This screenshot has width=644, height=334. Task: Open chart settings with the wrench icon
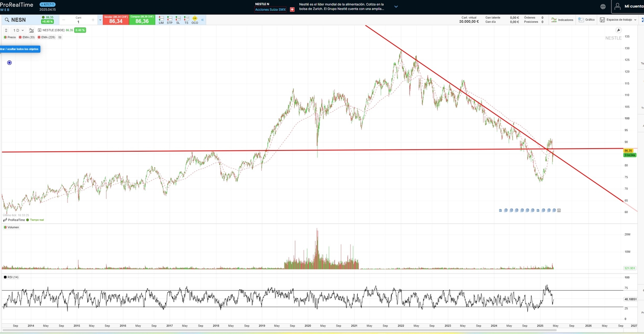pyautogui.click(x=619, y=30)
